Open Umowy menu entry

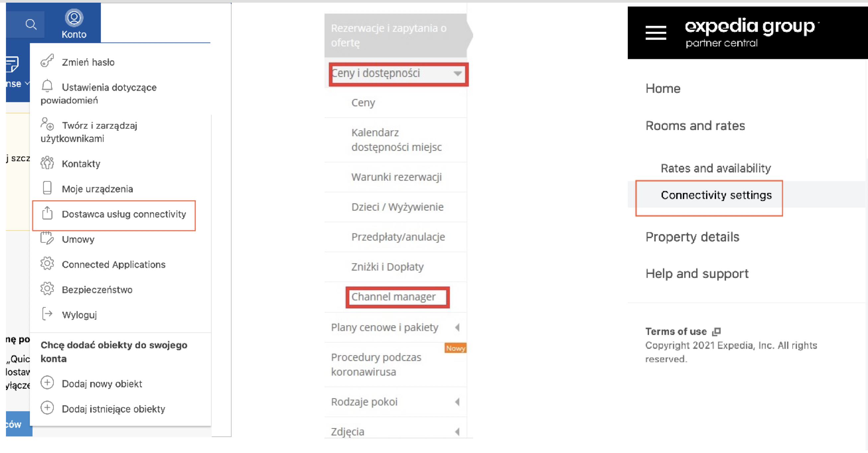pos(78,239)
